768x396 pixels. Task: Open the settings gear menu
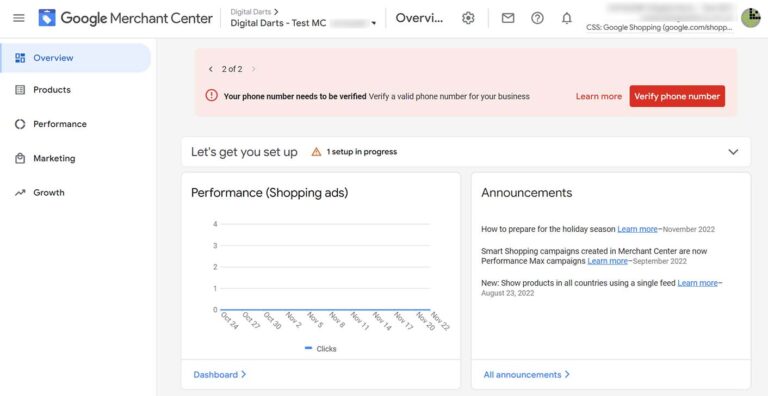(x=468, y=19)
